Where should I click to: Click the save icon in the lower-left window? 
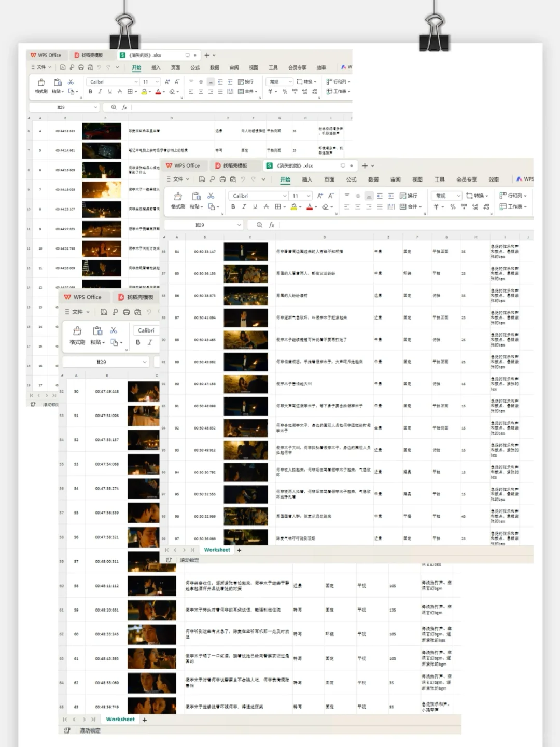click(x=104, y=312)
